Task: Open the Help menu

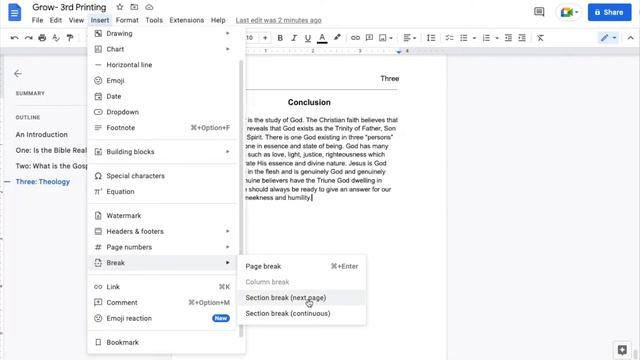Action: tap(218, 20)
